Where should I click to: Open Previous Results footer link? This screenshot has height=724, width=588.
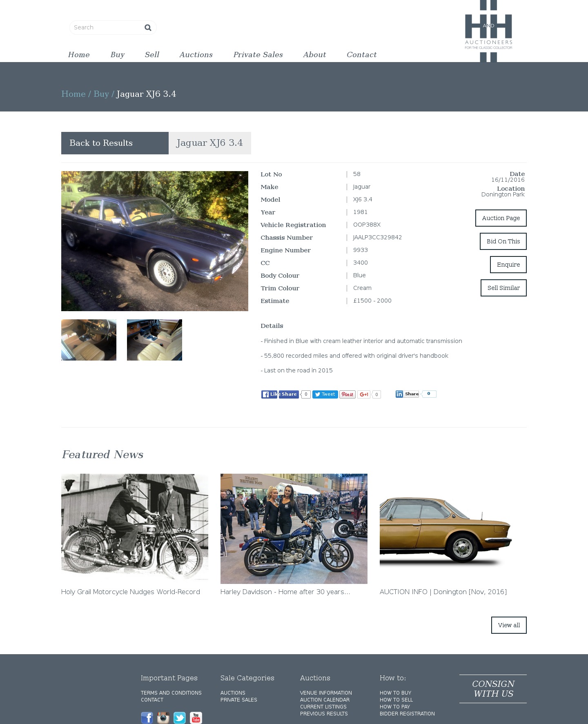(324, 714)
